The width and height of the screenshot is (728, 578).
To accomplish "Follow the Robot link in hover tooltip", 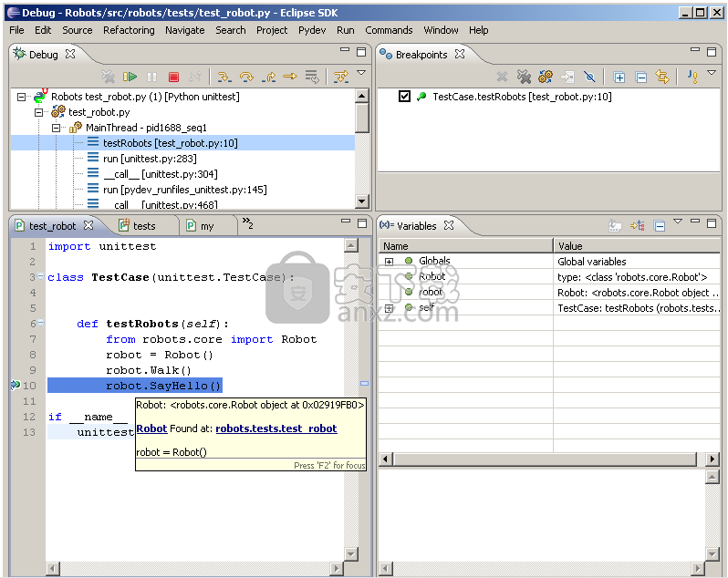I will click(151, 428).
